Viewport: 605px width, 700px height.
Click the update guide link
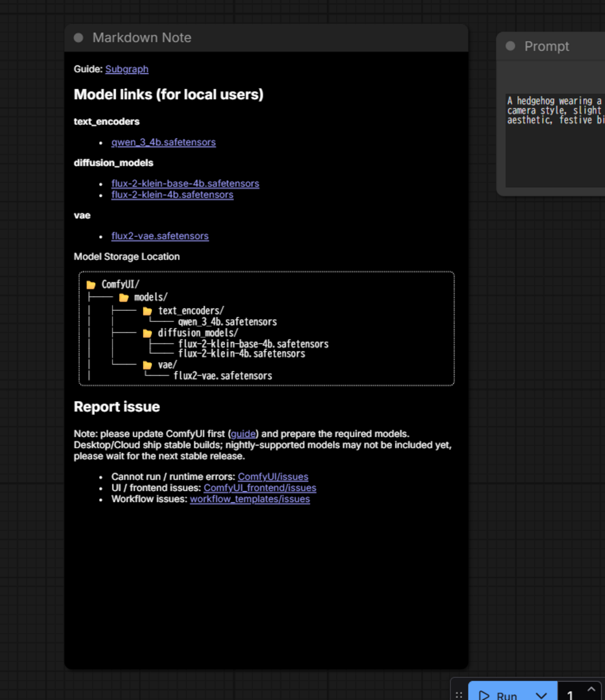(243, 434)
